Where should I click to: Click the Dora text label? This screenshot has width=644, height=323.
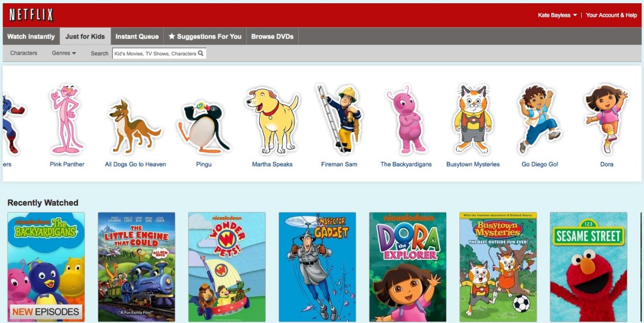606,164
